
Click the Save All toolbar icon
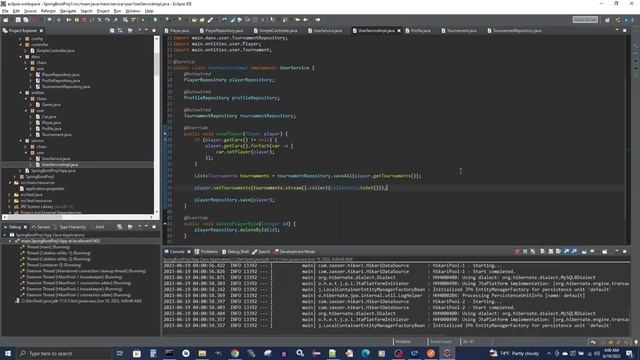pyautogui.click(x=25, y=20)
